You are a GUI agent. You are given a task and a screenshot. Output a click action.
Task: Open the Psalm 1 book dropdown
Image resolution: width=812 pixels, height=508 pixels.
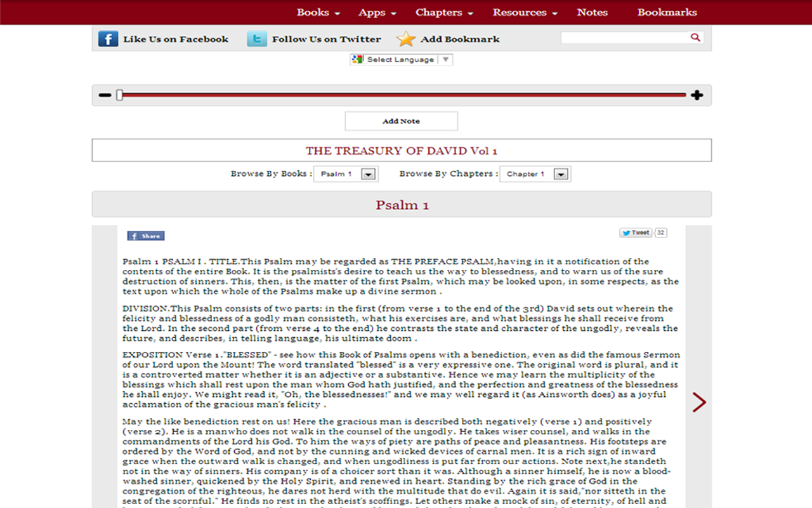click(x=346, y=173)
